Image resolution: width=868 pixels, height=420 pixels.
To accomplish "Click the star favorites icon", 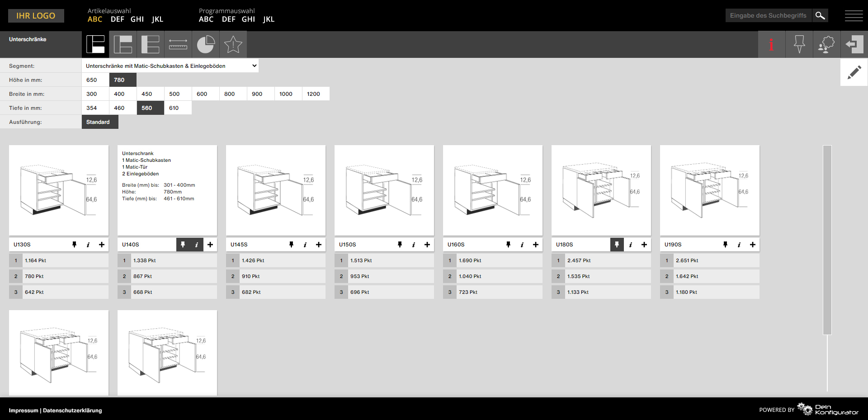I will click(x=233, y=44).
